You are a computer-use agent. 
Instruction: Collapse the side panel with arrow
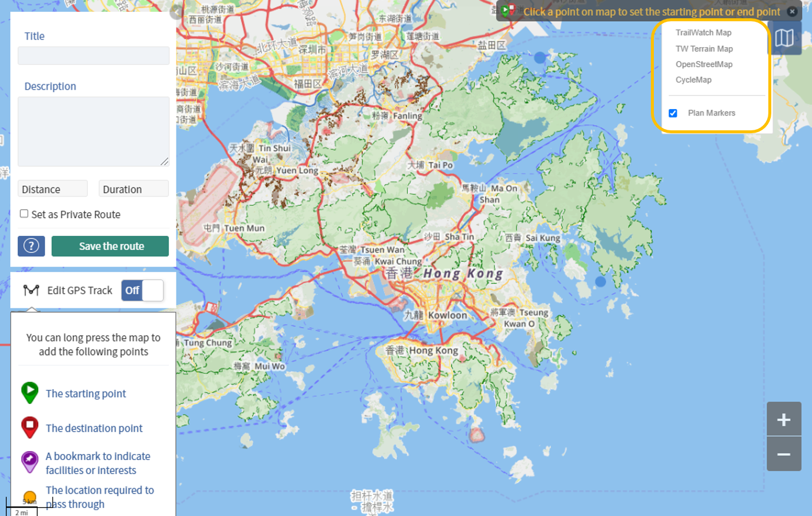(176, 12)
